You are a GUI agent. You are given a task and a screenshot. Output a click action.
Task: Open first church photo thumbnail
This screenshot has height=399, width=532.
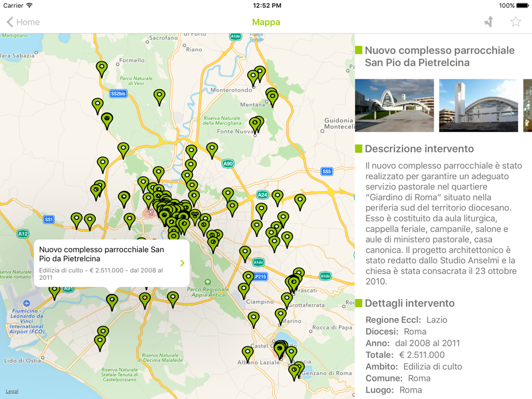(x=394, y=105)
